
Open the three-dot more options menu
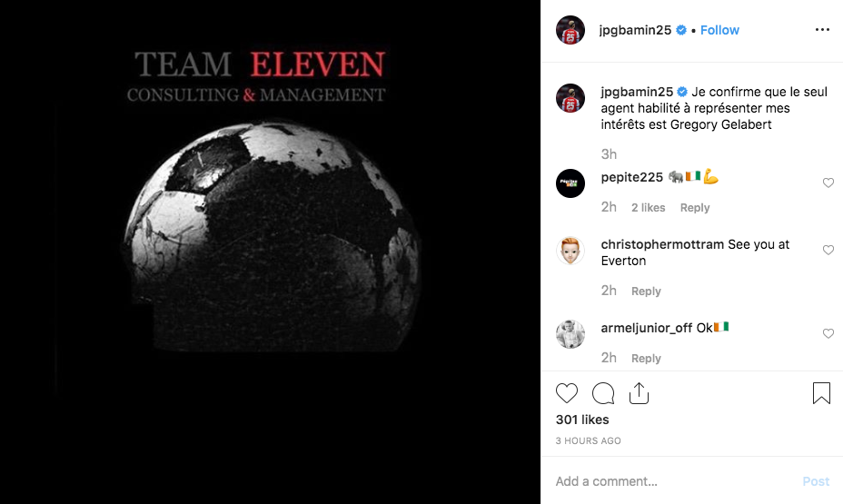pos(822,30)
